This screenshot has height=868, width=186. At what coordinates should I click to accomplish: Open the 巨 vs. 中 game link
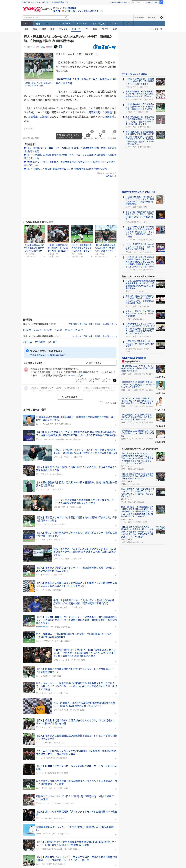tap(27, 330)
